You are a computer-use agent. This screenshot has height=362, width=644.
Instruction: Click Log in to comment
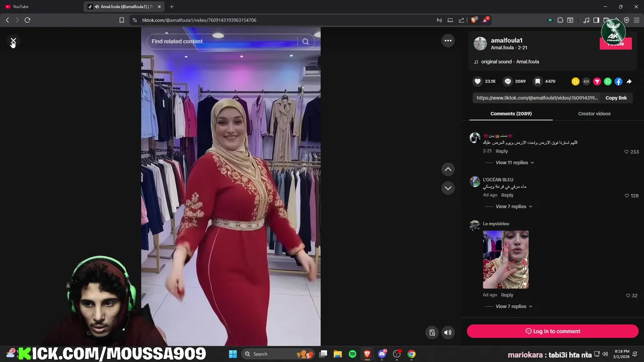point(552,331)
